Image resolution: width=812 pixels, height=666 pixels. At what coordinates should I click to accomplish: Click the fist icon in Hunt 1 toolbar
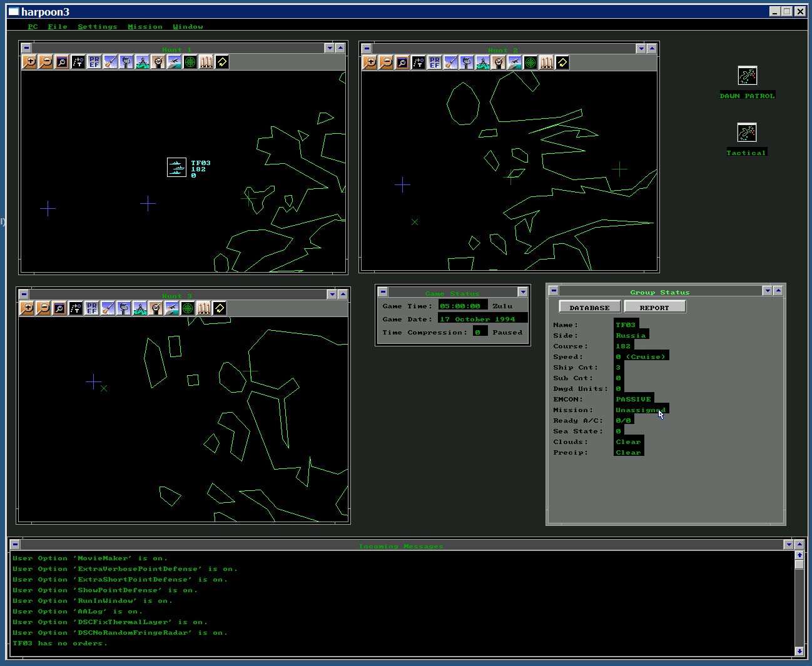point(126,62)
